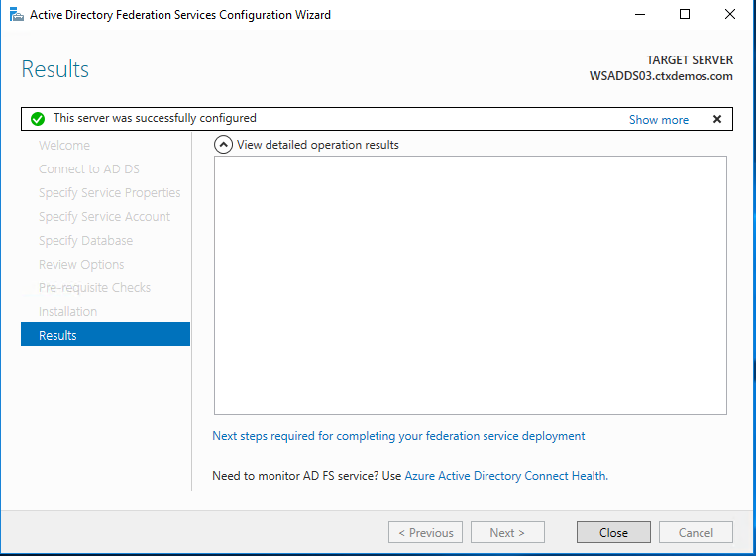Click the AD FS wizard title bar icon
This screenshot has height=556, width=756.
point(16,15)
